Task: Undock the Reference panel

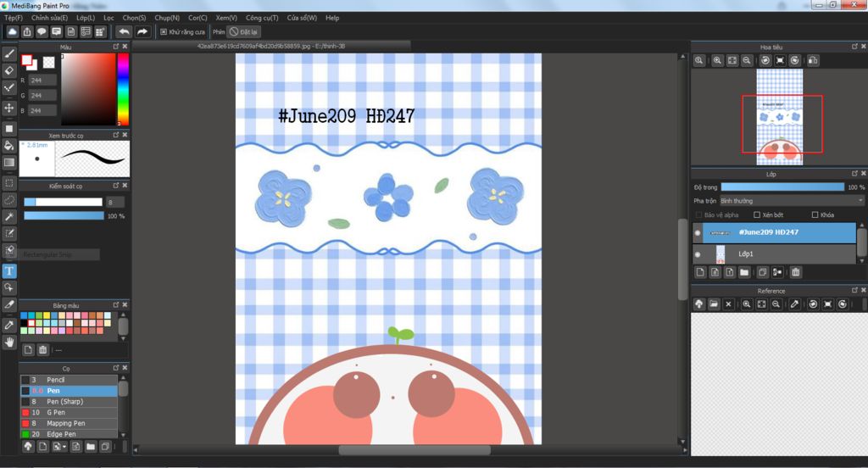Action: [x=854, y=290]
